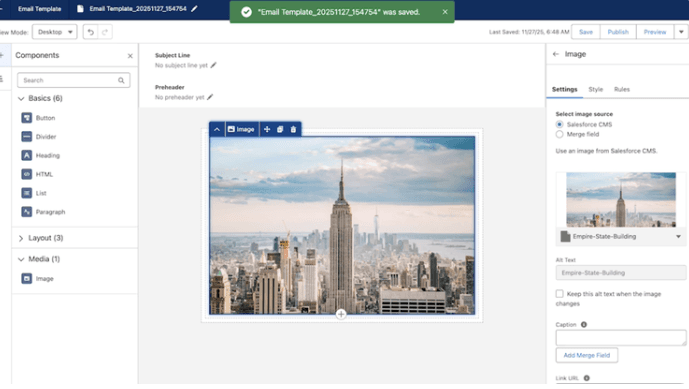The height and width of the screenshot is (389, 689).
Task: Expand the Layout (3) section
Action: point(21,238)
